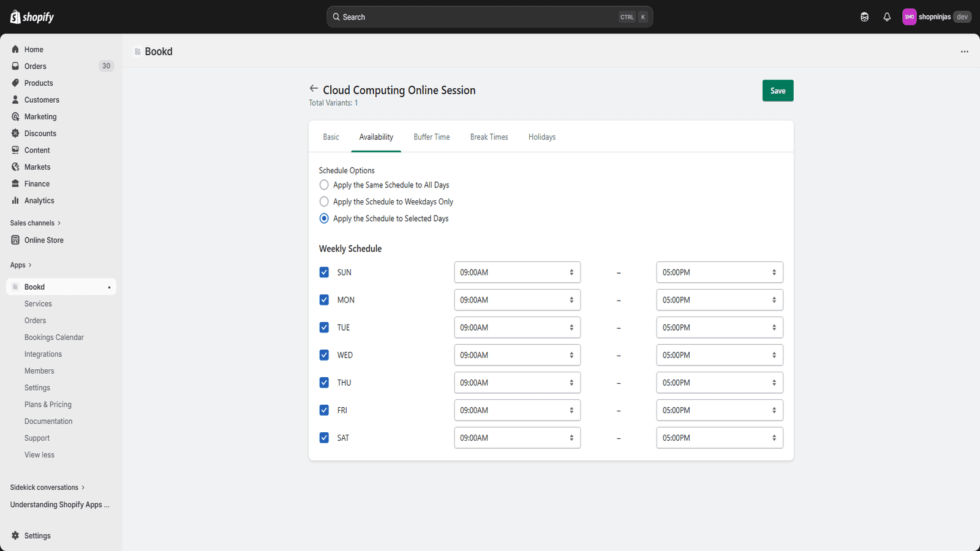Click the Orders inbox icon
The image size is (980, 551).
click(15, 66)
